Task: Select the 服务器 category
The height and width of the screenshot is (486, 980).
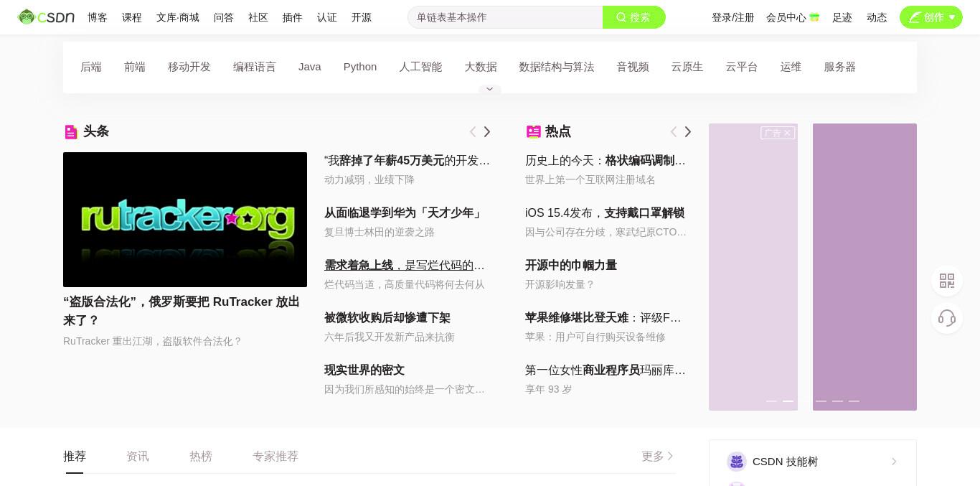Action: [840, 67]
